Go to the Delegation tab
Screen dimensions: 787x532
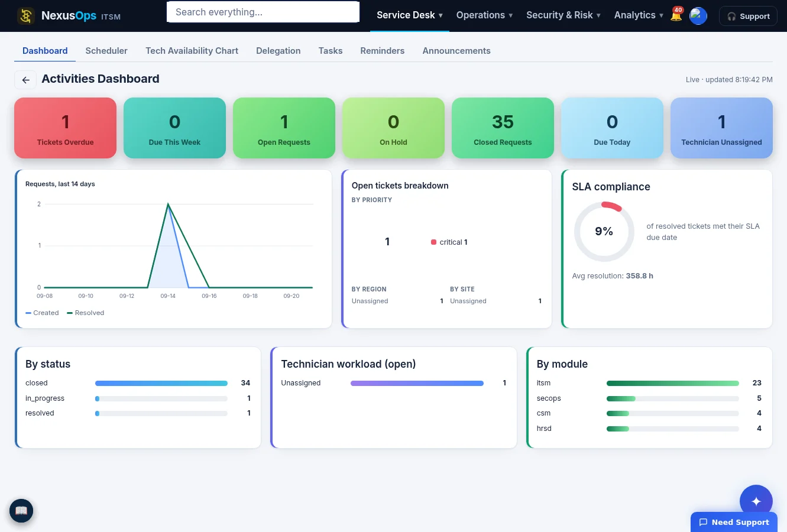click(x=278, y=51)
